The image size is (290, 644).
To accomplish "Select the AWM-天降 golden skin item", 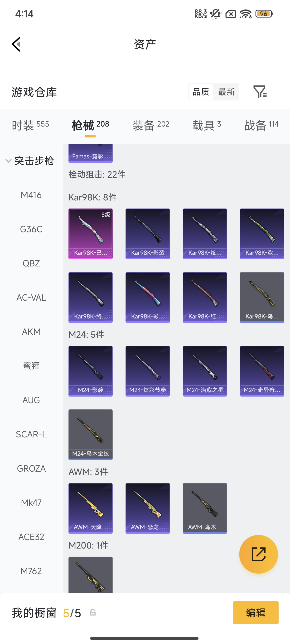I will click(91, 508).
